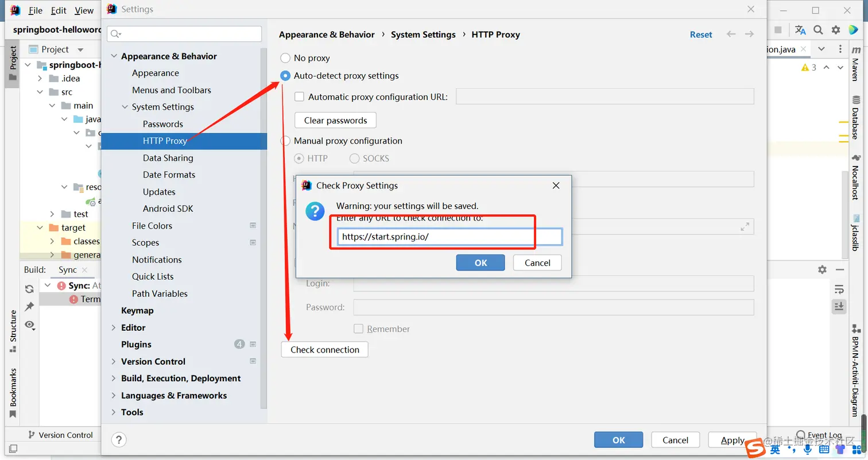The height and width of the screenshot is (460, 868).
Task: Open Build view options eye icon
Action: 30,325
